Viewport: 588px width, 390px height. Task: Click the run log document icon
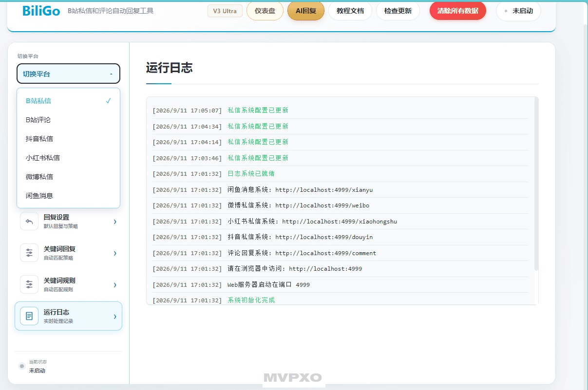click(29, 316)
